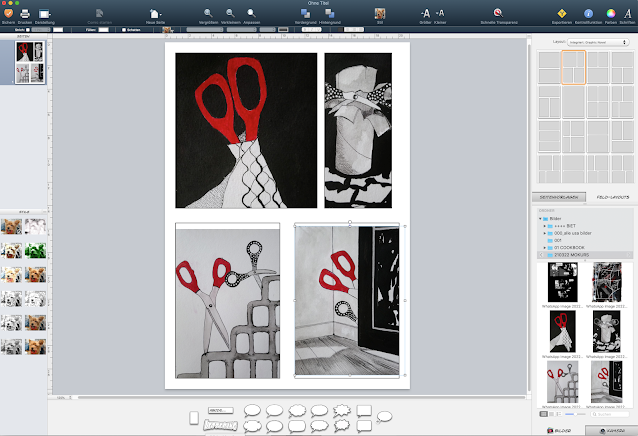Switch to the FELD-LAYOUTS tab
This screenshot has width=638, height=436.
(x=612, y=197)
